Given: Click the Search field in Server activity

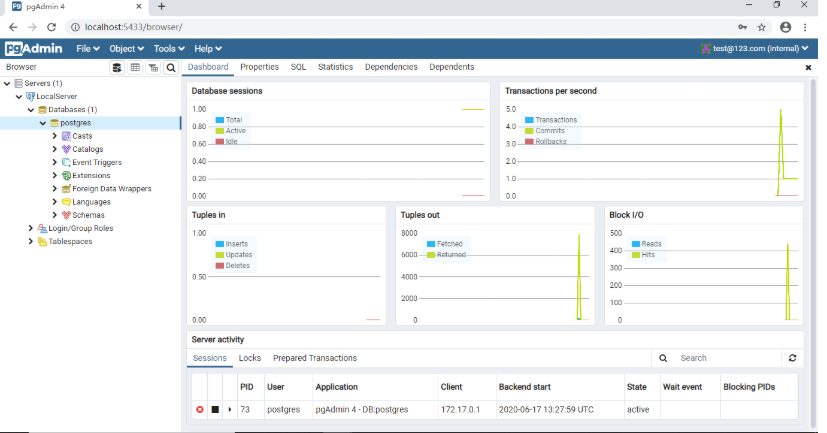Looking at the screenshot, I should (x=728, y=358).
